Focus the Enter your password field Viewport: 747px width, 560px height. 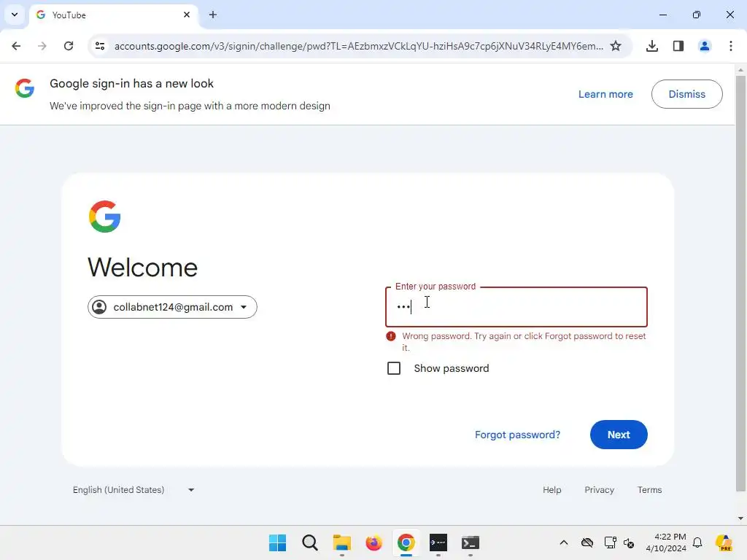click(516, 307)
